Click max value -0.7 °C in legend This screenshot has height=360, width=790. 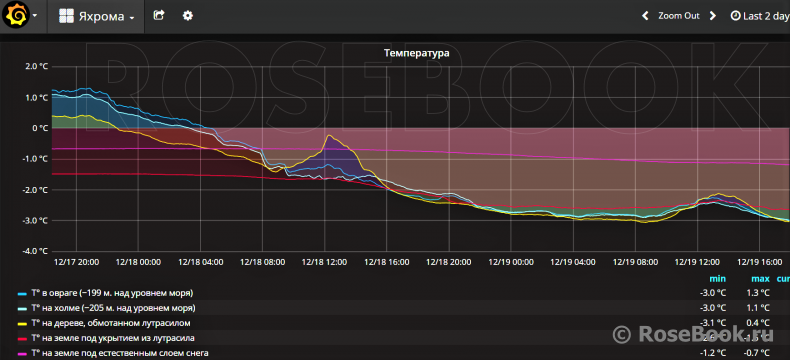click(756, 353)
